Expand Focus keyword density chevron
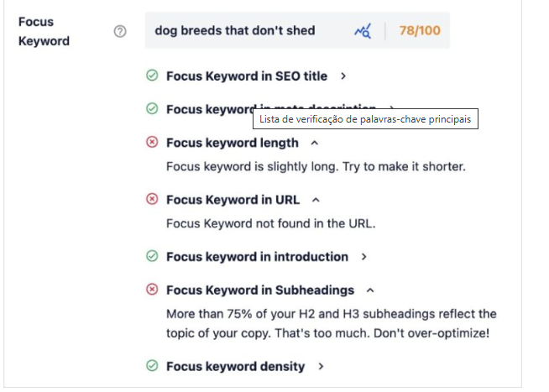This screenshot has height=392, width=549. click(321, 367)
